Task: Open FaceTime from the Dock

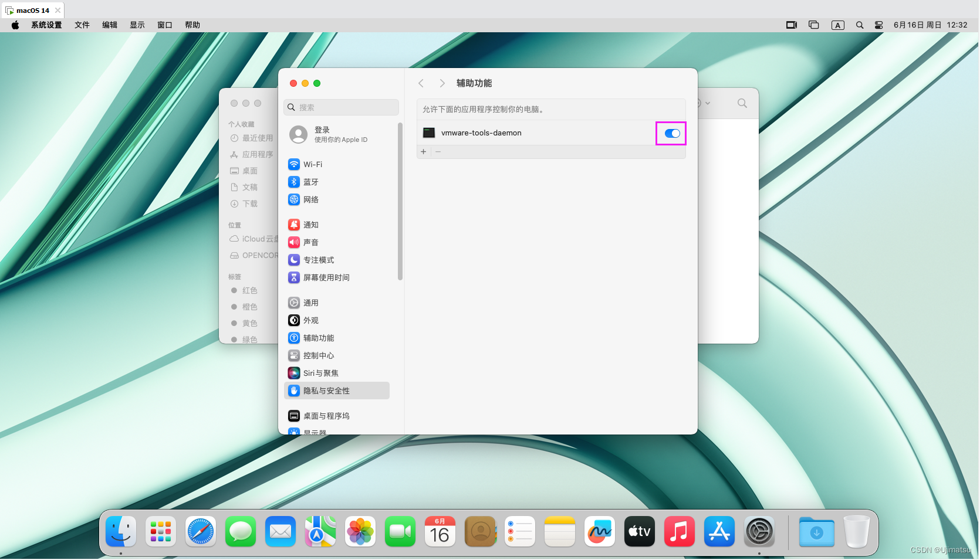Action: click(x=400, y=532)
